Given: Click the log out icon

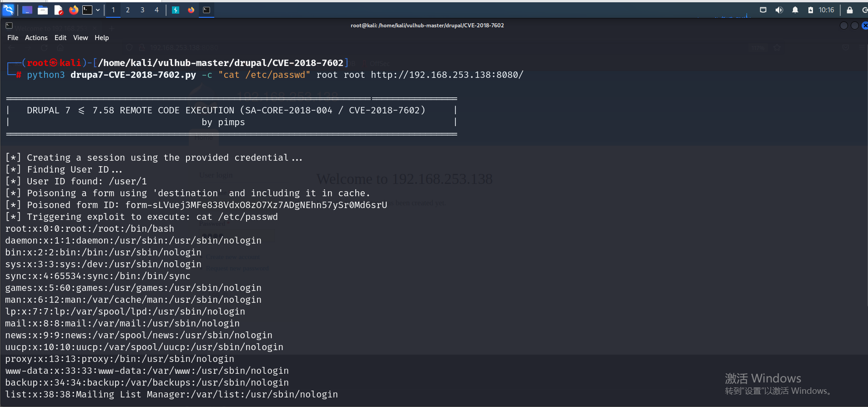Looking at the screenshot, I should 864,10.
